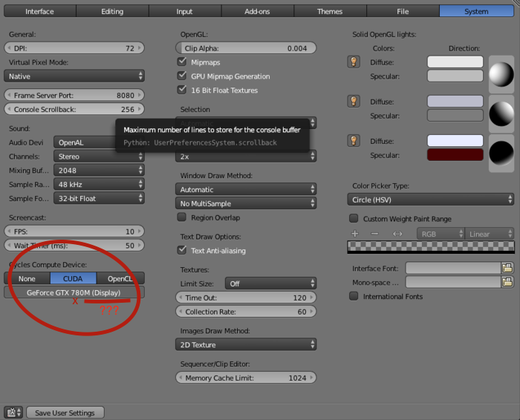Open Images Draw Method 2D Texture dropdown
The height and width of the screenshot is (420, 520).
(246, 344)
